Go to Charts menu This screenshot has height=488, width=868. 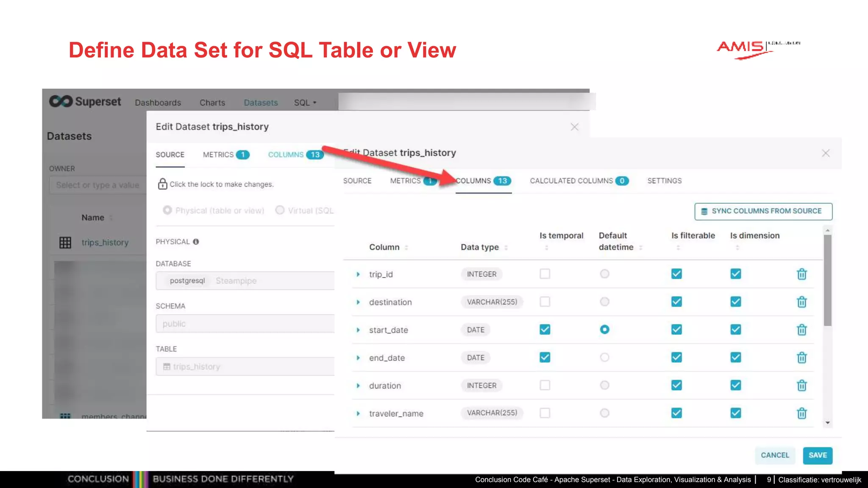pyautogui.click(x=212, y=103)
